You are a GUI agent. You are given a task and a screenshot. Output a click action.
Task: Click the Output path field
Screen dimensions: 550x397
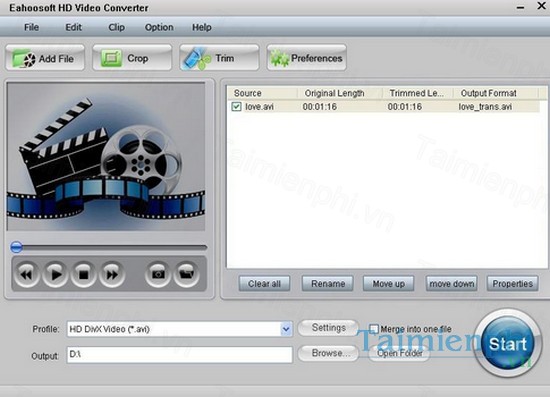(180, 355)
